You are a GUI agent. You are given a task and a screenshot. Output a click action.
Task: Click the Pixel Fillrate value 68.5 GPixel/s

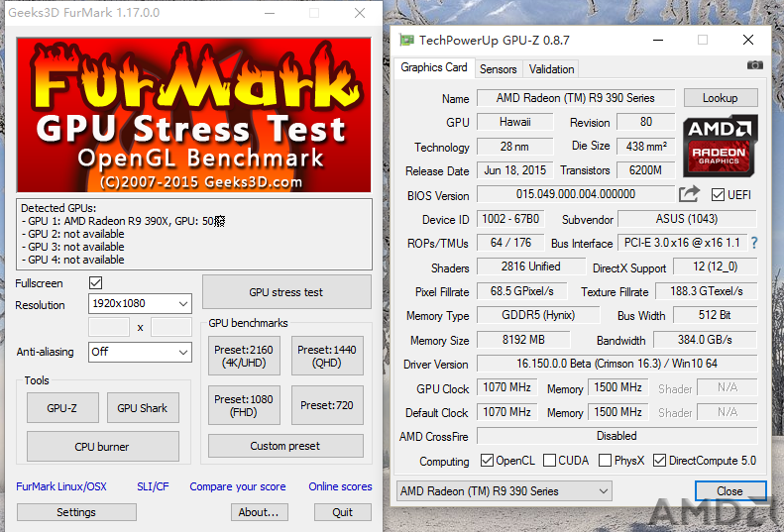[x=522, y=291]
